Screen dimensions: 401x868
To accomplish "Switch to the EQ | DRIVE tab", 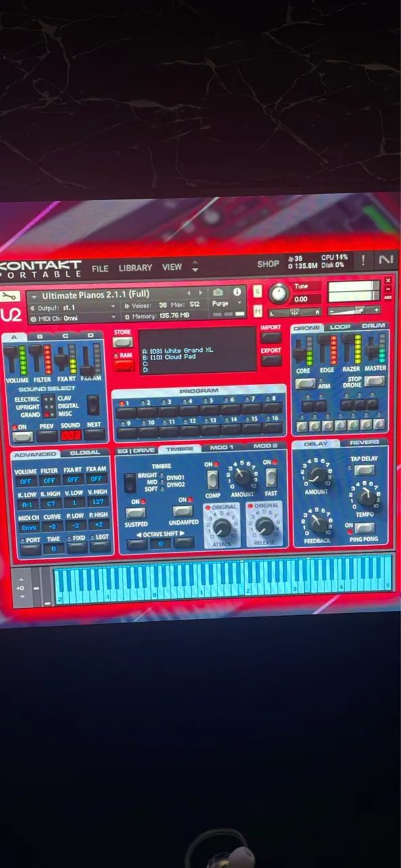I will tap(135, 450).
